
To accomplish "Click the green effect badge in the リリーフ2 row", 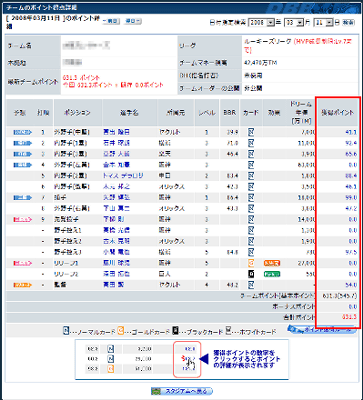I will pyautogui.click(x=272, y=274).
